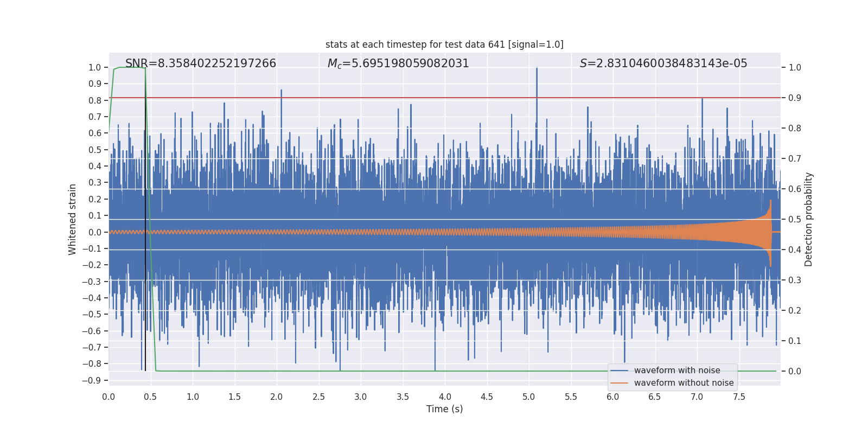Screen dimensions: 868x434
Task: Click the black vertical marker line near 0.45 s
Action: click(145, 219)
